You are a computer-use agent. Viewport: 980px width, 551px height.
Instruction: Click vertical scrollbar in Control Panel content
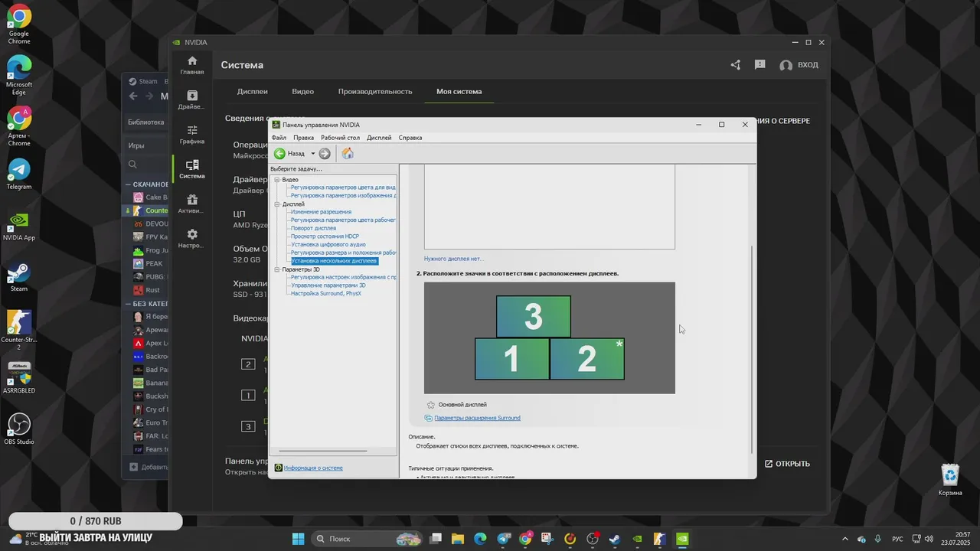(x=752, y=348)
